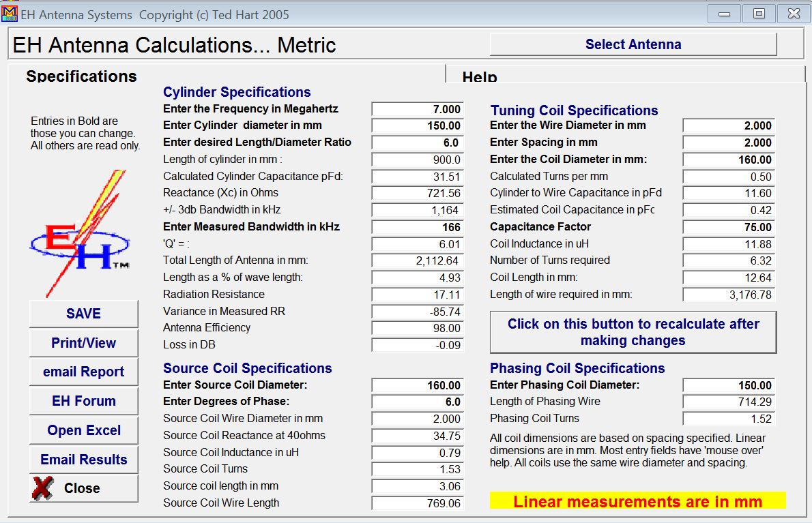This screenshot has width=812, height=523.
Task: Click Length of wire required value 3,176.78
Action: click(x=729, y=295)
